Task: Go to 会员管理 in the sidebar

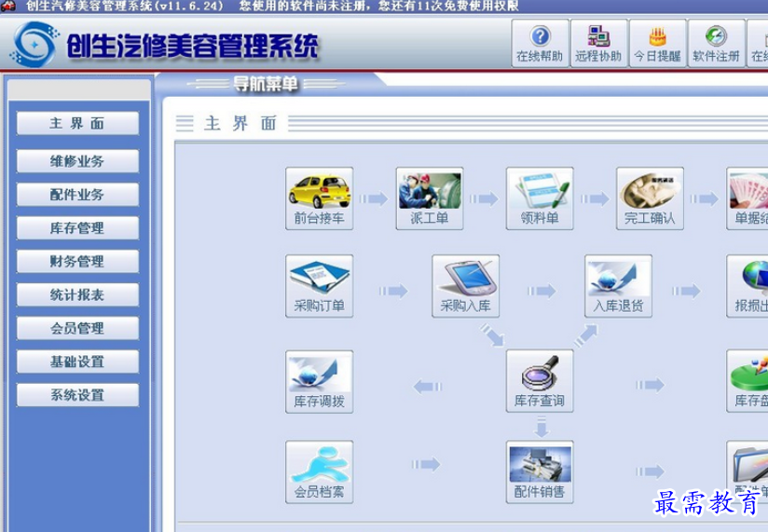Action: [x=77, y=328]
